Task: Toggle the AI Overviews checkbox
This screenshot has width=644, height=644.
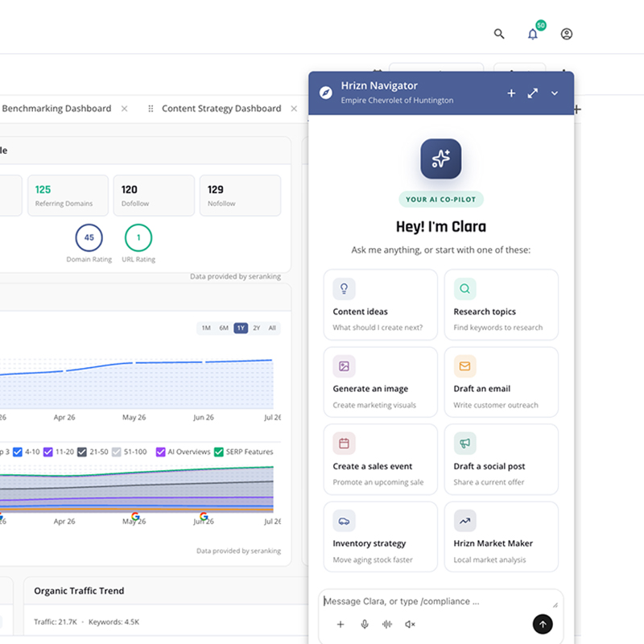Action: (x=160, y=452)
